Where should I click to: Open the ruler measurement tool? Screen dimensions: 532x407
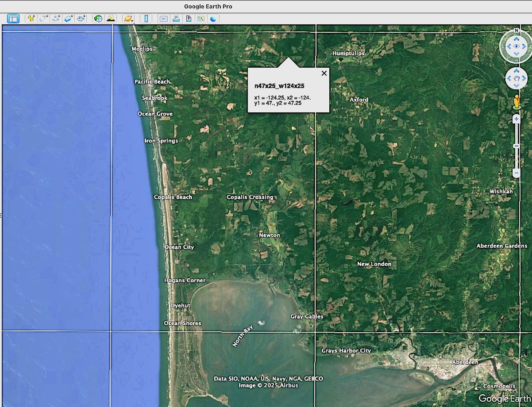coord(146,19)
